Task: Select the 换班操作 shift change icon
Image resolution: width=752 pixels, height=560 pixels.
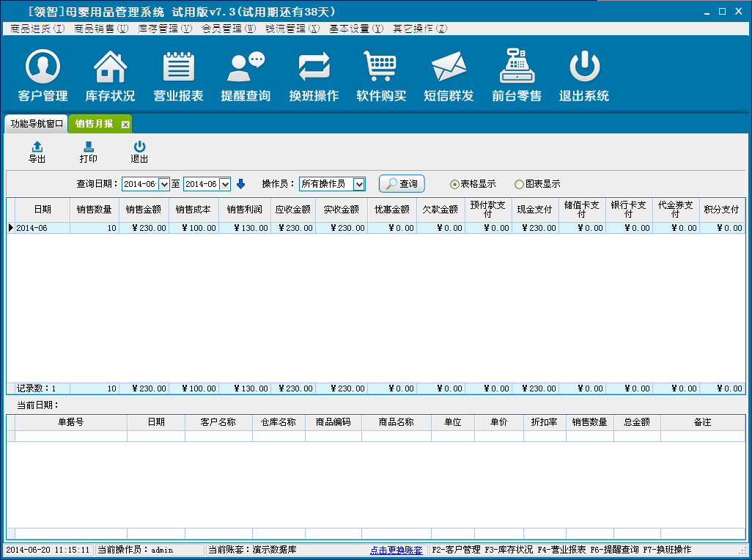Action: tap(314, 67)
